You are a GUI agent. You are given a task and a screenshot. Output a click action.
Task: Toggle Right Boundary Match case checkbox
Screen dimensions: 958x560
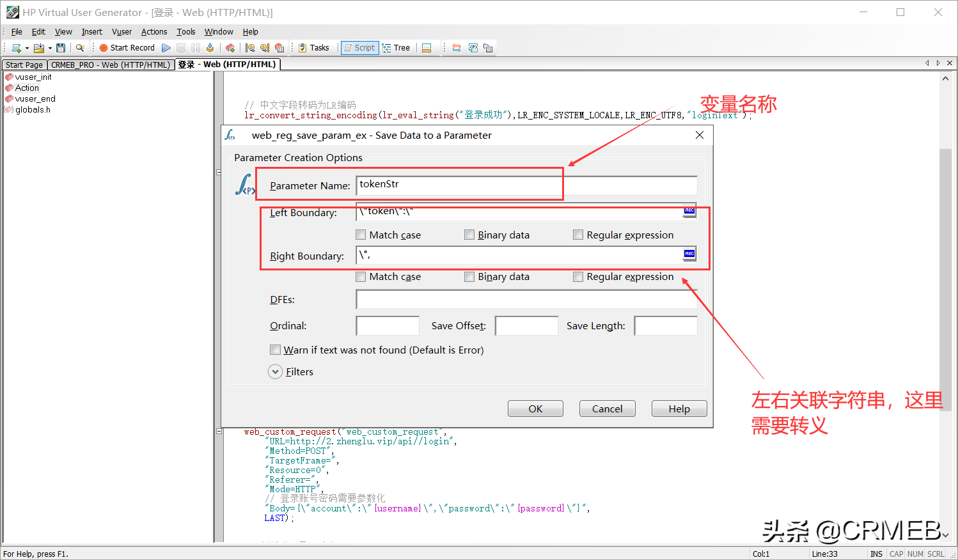[x=361, y=277]
